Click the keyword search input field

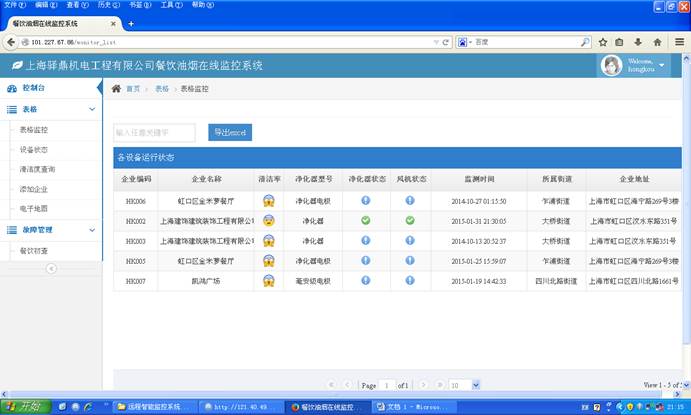(x=154, y=132)
